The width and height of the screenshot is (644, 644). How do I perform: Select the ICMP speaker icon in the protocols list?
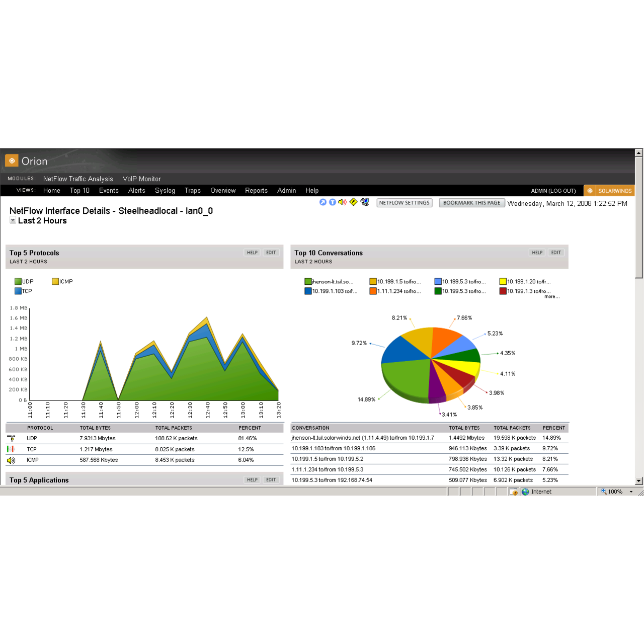(11, 460)
